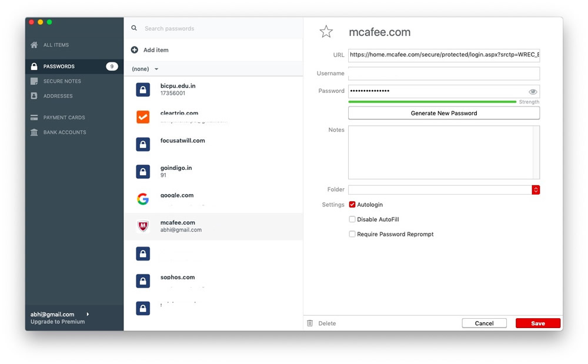
Task: Click the Bank Accounts building icon
Action: click(x=34, y=132)
